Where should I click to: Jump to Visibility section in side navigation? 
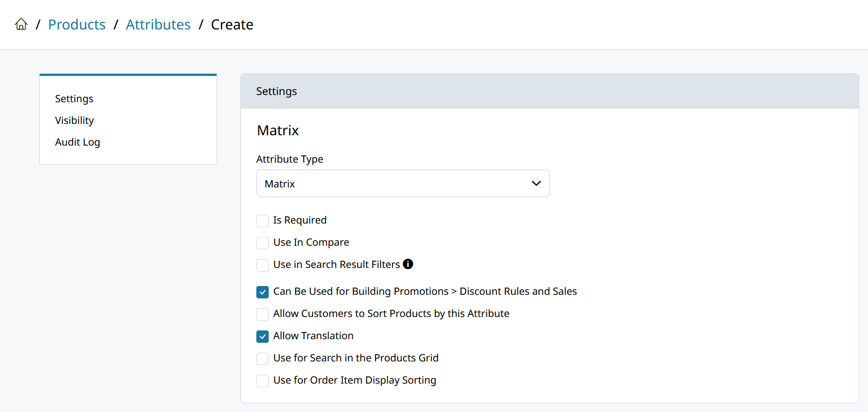(74, 120)
